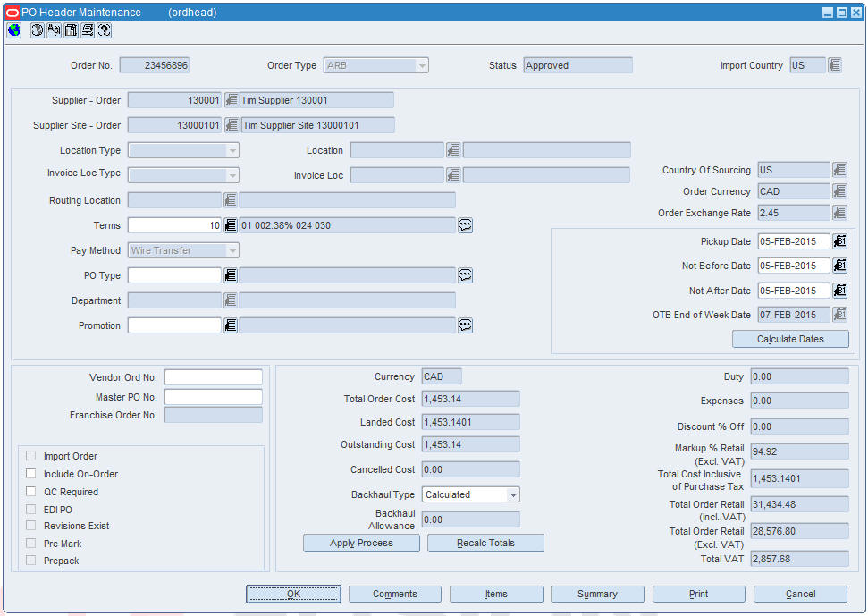The width and height of the screenshot is (868, 616).
Task: Toggle the Revisions Exist checkbox
Action: pyautogui.click(x=31, y=525)
